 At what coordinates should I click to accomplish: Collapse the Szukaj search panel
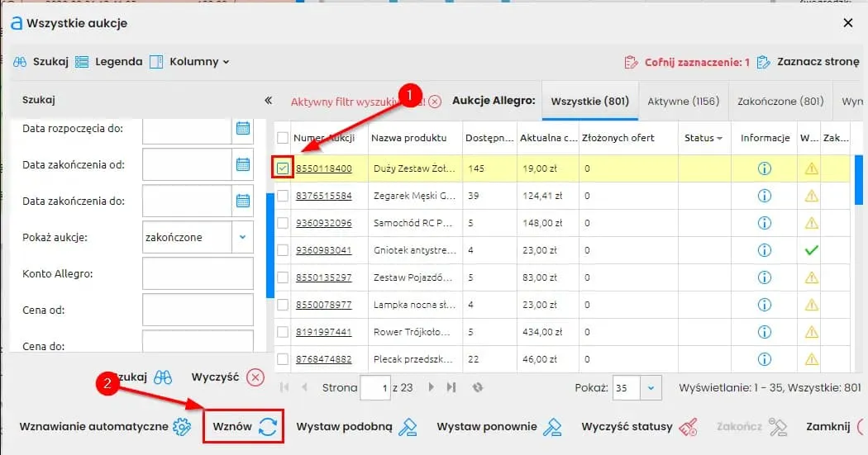[269, 100]
